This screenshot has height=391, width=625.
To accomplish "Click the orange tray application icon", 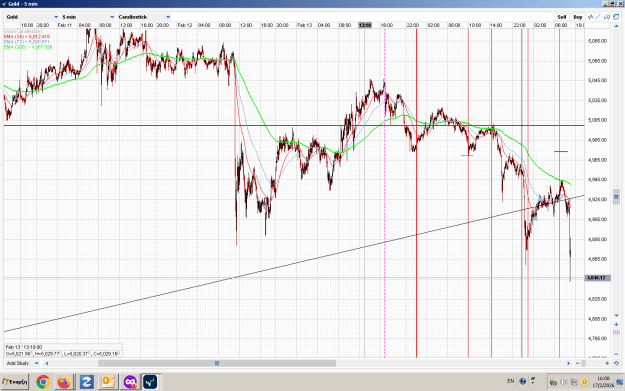I will (x=584, y=382).
